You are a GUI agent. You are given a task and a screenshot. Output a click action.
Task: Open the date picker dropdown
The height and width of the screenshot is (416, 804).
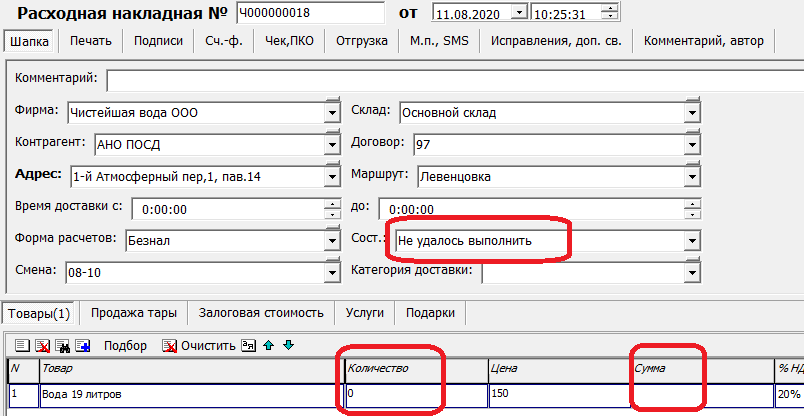pos(518,13)
